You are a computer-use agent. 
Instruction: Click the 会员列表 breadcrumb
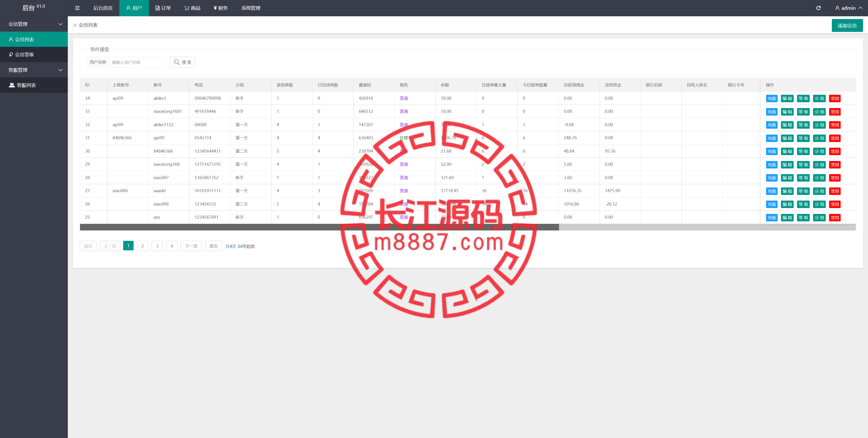tap(88, 25)
